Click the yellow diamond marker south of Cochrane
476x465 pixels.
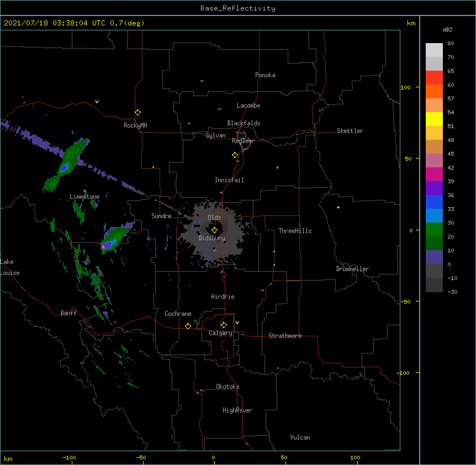pos(188,326)
